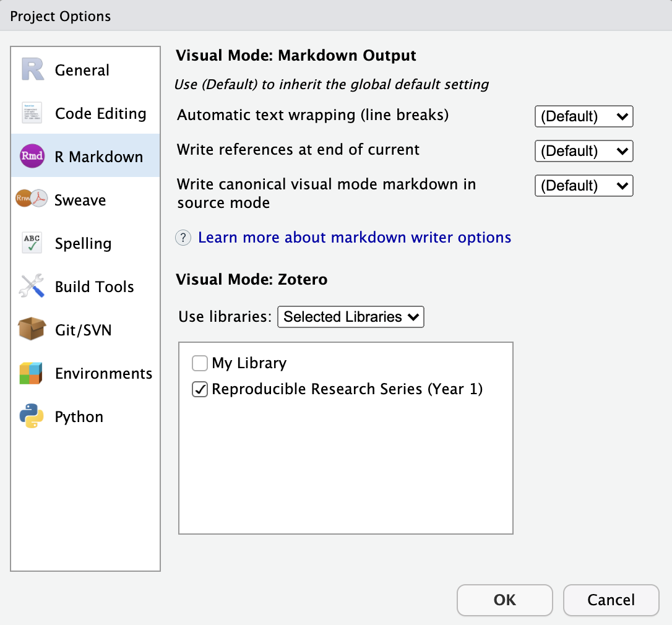Open canonical visual mode markdown dropdown

pyautogui.click(x=584, y=186)
